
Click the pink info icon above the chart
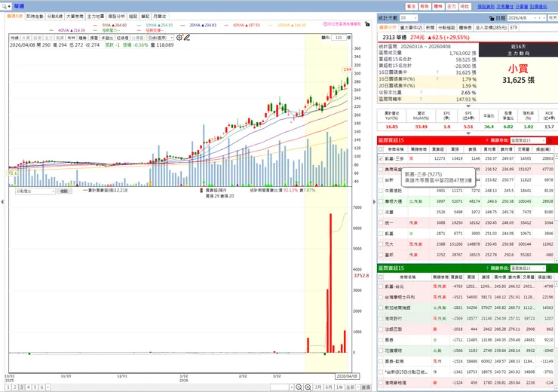point(325,24)
